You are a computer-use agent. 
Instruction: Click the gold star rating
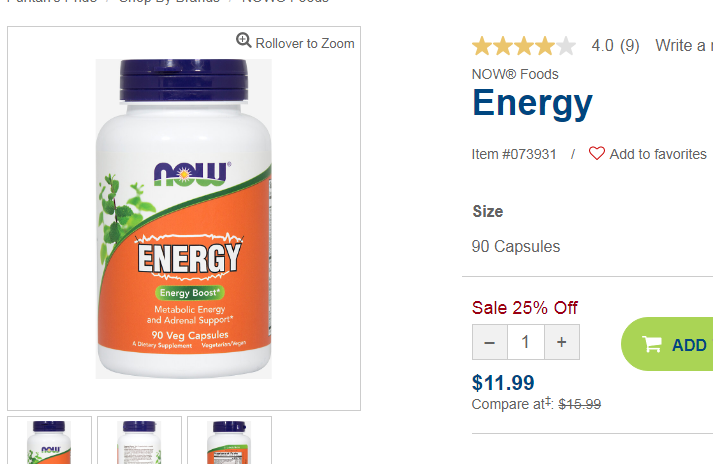click(524, 46)
